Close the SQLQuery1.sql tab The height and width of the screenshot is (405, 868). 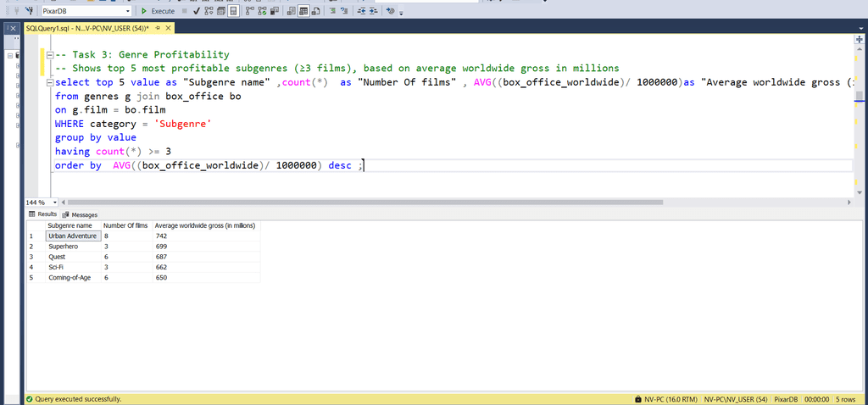pyautogui.click(x=167, y=28)
